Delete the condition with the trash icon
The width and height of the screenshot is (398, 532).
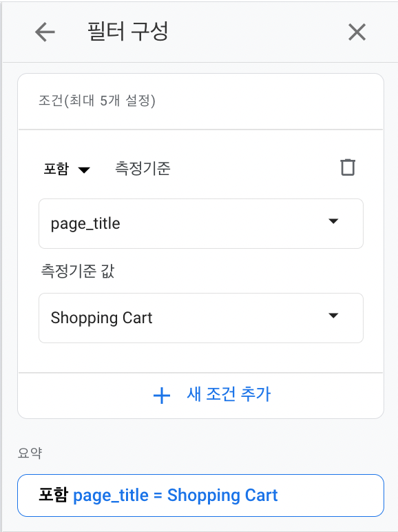pyautogui.click(x=348, y=167)
